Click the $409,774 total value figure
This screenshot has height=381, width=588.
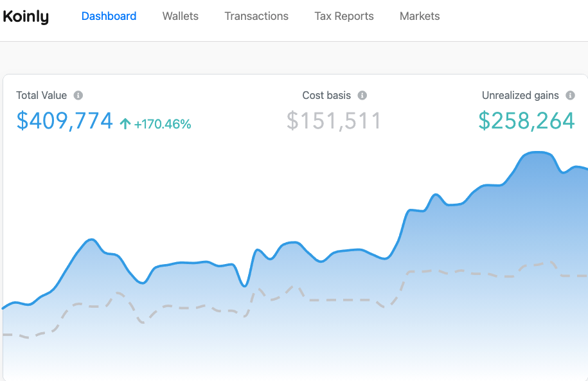(x=64, y=121)
